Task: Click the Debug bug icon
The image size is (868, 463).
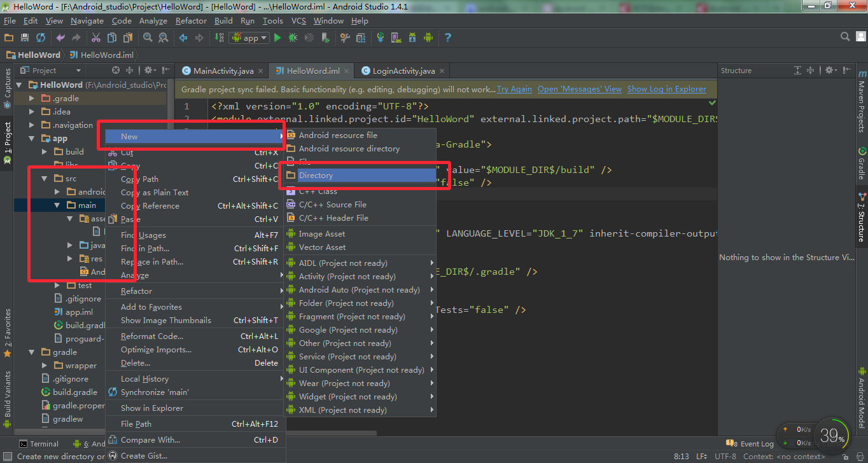Action: [293, 38]
